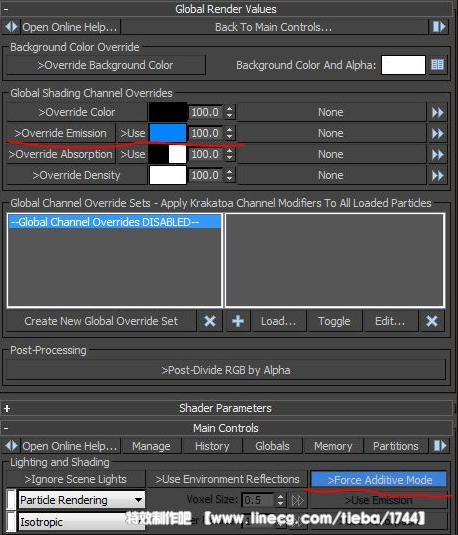This screenshot has width=458, height=535.
Task: Pick Background Color And Alpha white swatch
Action: tap(403, 65)
